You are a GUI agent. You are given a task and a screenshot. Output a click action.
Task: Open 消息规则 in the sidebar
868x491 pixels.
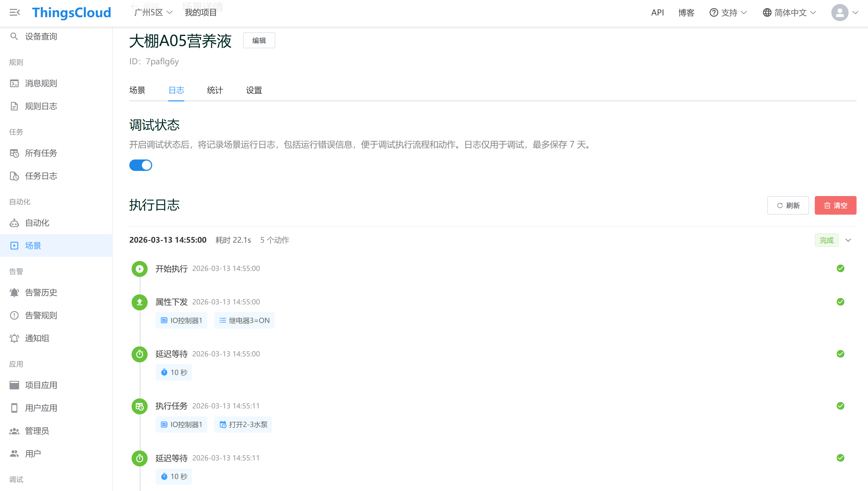[41, 83]
